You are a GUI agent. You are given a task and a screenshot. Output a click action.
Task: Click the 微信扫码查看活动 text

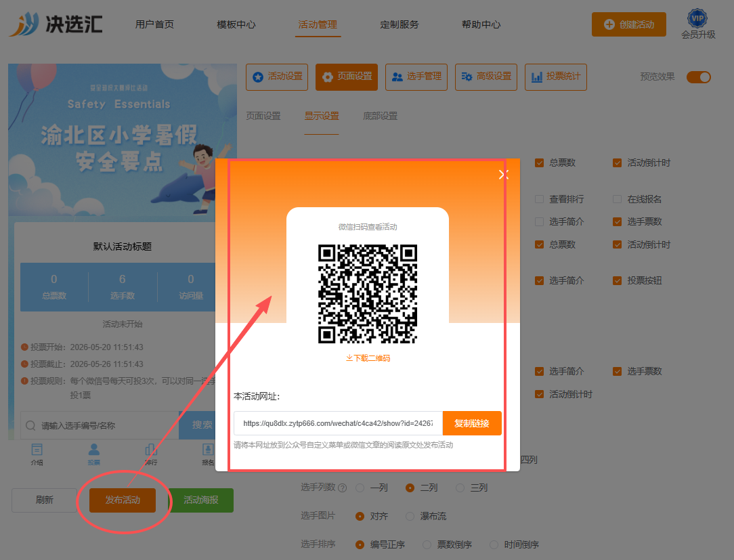[368, 227]
